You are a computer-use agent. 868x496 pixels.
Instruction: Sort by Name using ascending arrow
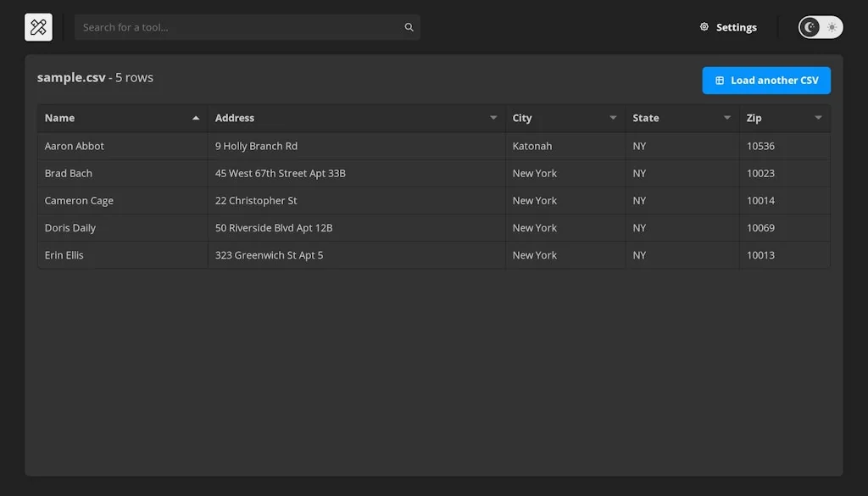coord(196,118)
